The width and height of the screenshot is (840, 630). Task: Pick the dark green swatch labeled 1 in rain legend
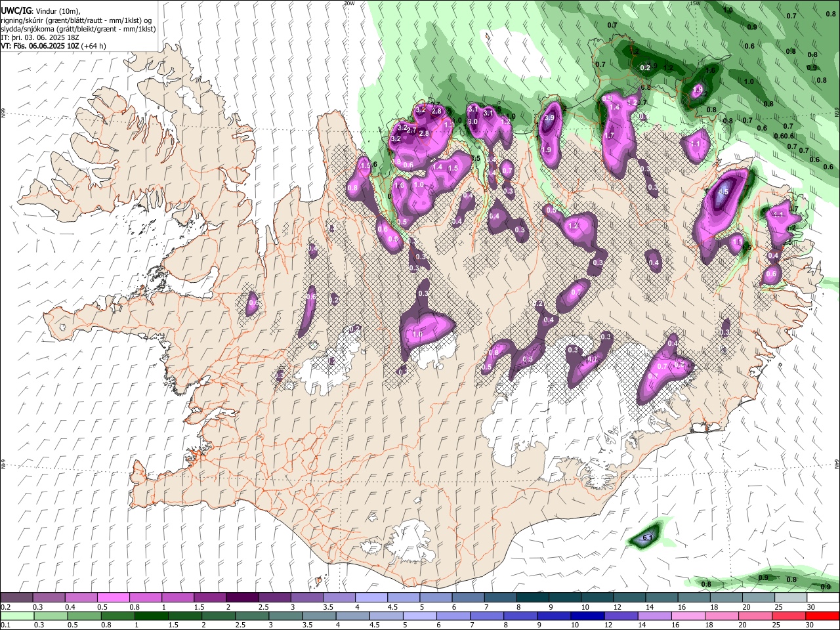point(150,616)
